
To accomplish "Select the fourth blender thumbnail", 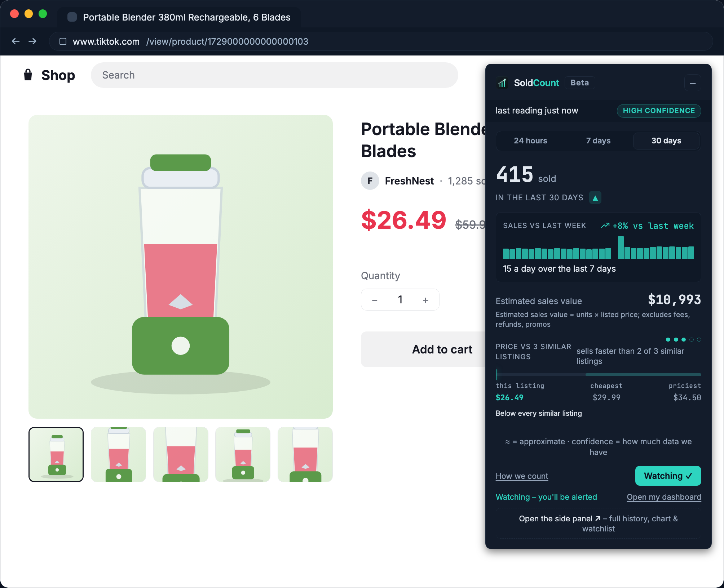I will (243, 454).
